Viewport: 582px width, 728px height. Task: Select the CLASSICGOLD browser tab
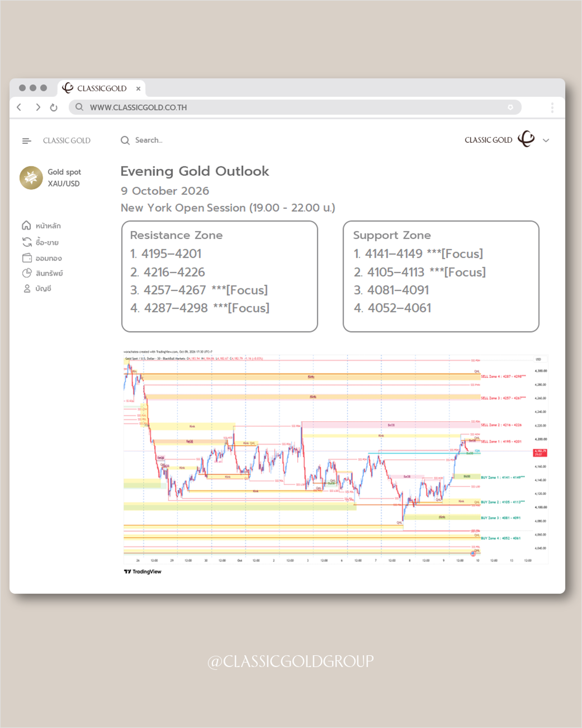coord(102,88)
